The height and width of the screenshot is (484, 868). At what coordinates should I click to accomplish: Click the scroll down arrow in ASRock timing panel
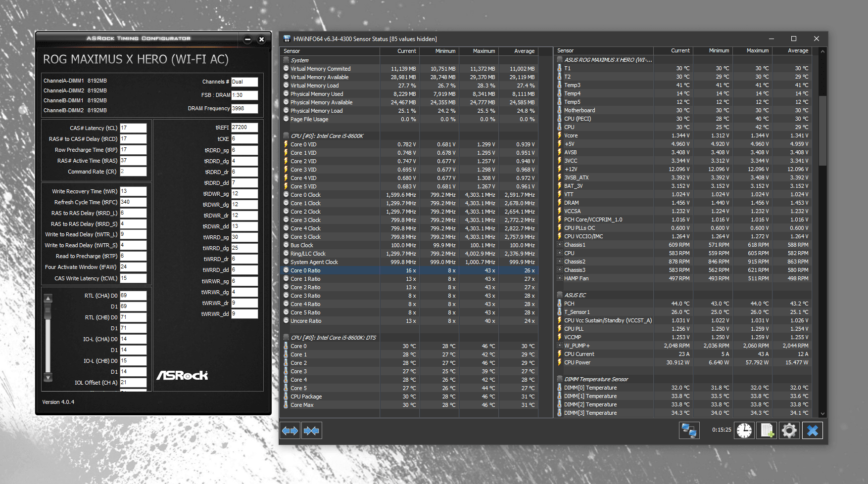[x=48, y=377]
